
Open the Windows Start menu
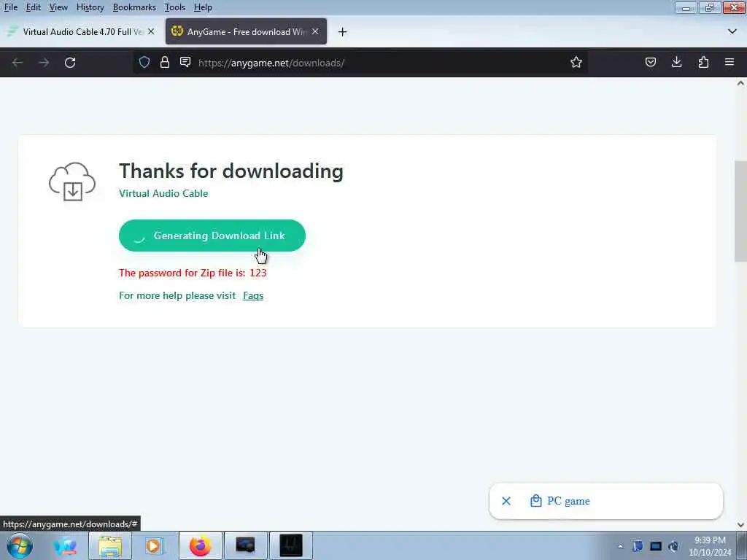(20, 545)
